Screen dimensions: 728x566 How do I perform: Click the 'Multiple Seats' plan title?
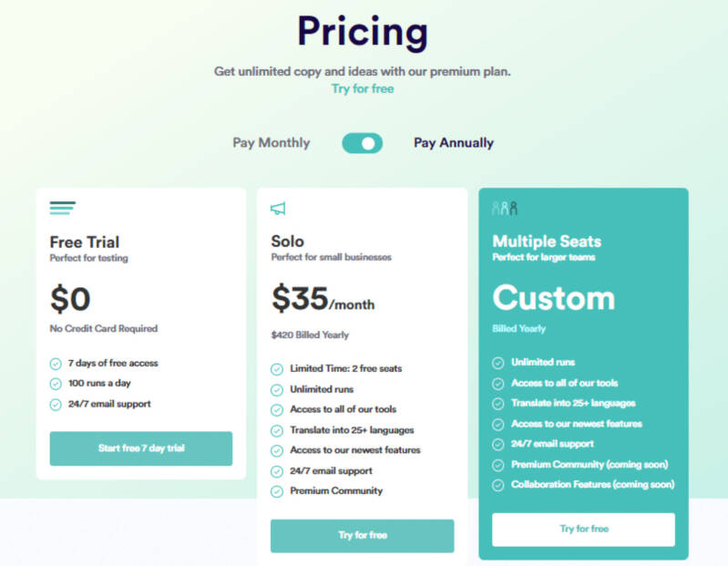547,242
